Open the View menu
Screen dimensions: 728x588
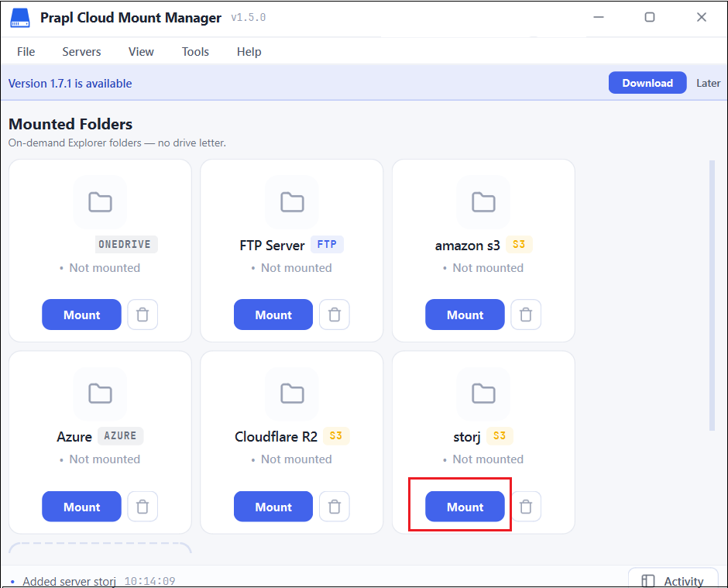(x=141, y=52)
